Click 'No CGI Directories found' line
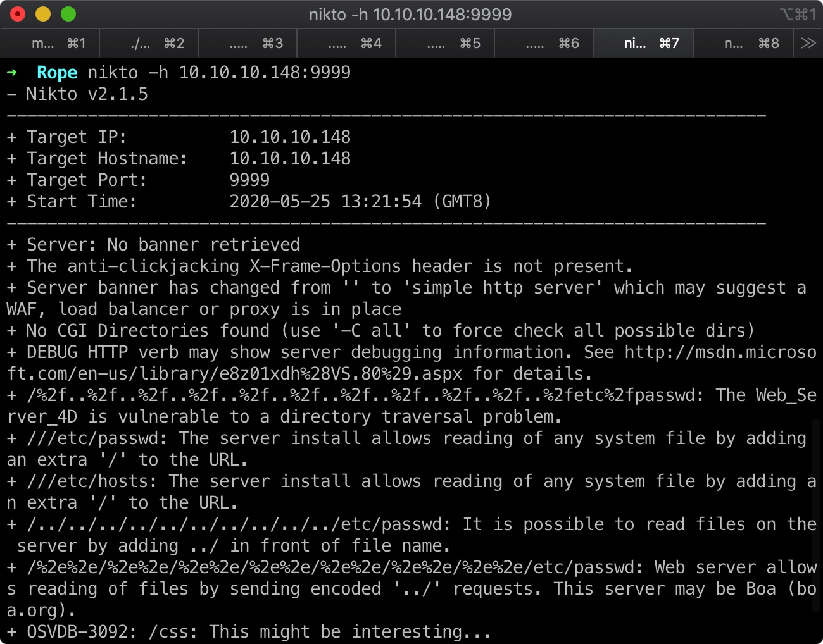 coord(381,331)
